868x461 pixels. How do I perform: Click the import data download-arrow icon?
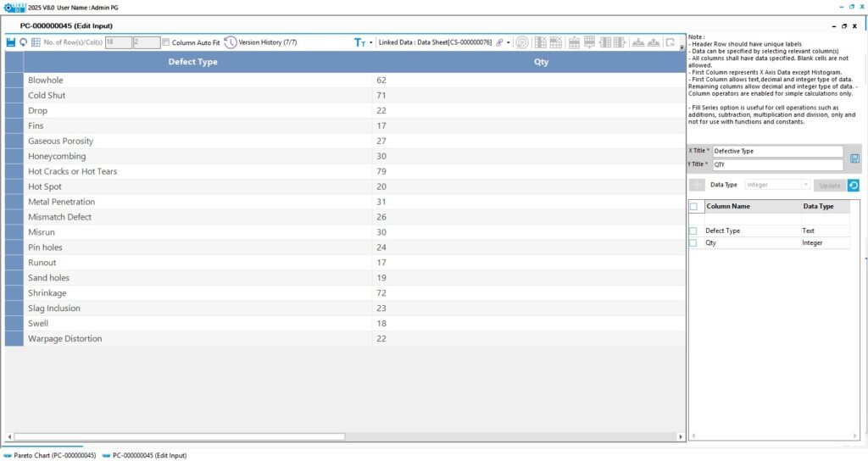tap(638, 42)
